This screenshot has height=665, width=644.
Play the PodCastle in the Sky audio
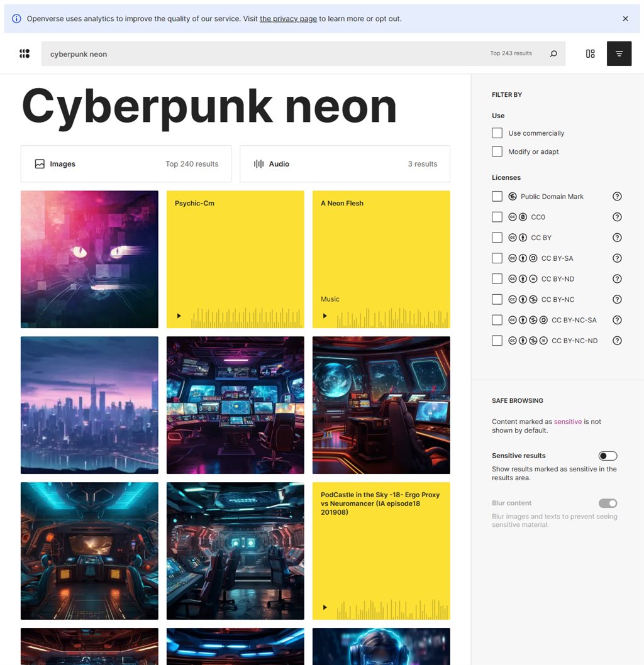325,607
